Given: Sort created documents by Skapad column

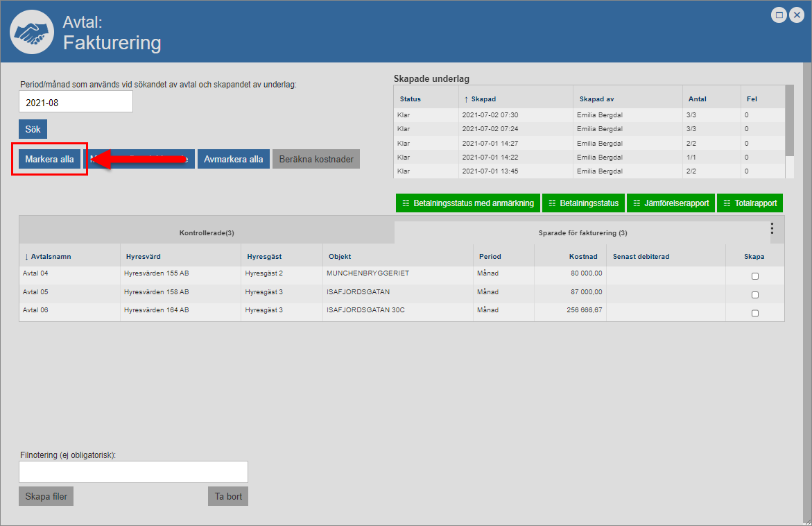Looking at the screenshot, I should [483, 99].
